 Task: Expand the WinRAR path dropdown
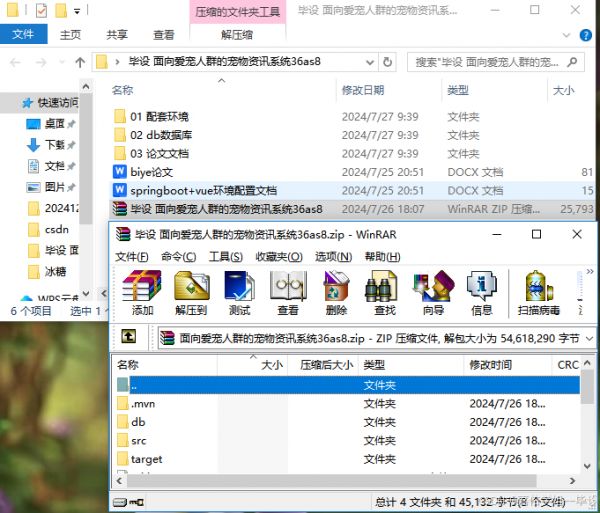point(589,338)
